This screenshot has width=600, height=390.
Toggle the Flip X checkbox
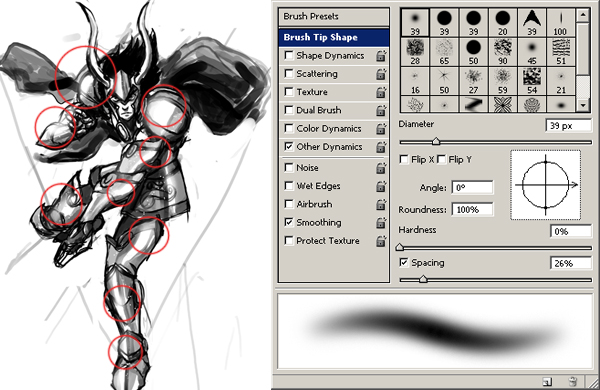coord(404,159)
